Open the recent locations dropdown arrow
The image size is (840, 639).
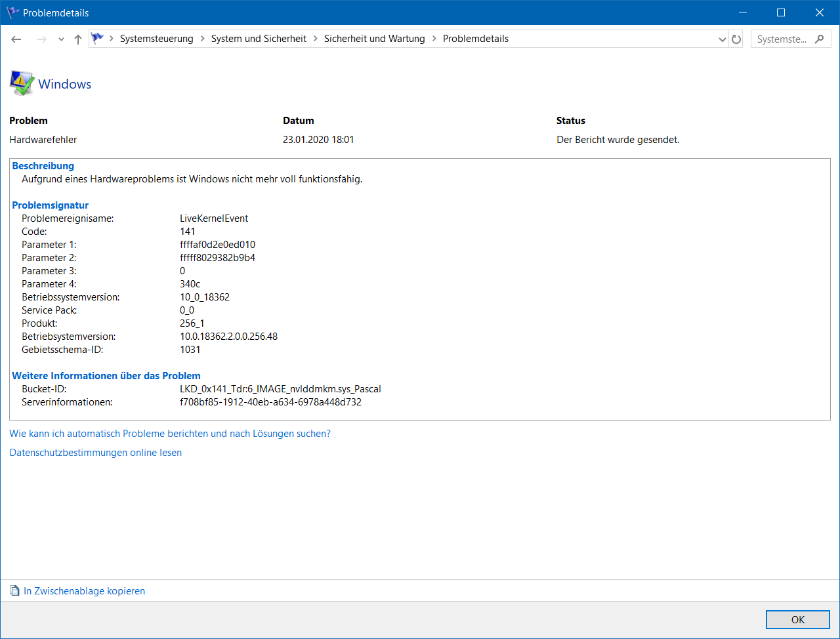(61, 39)
